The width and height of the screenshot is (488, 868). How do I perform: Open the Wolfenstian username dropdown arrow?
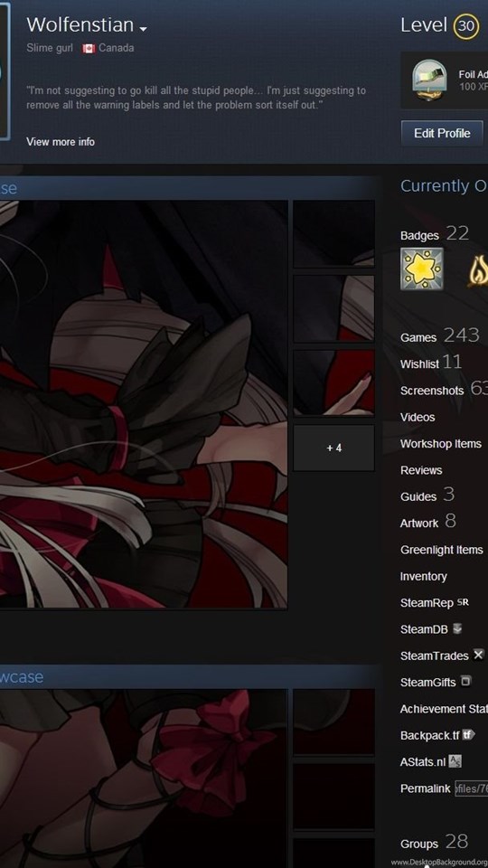(x=144, y=28)
